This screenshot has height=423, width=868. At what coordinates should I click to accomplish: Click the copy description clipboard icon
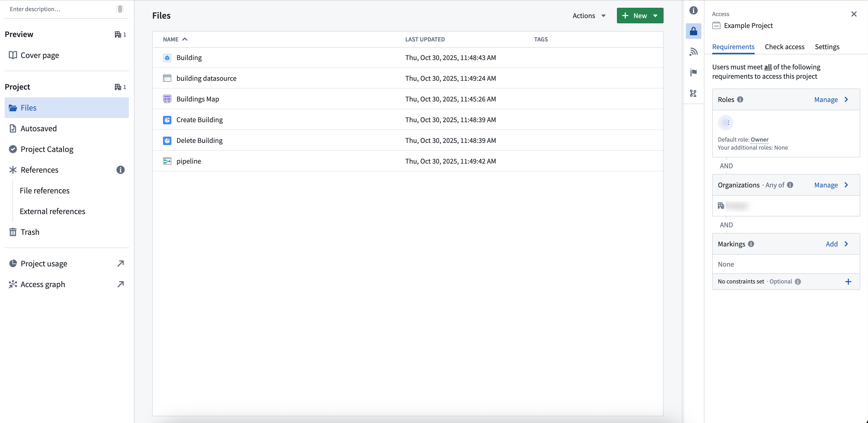(x=120, y=9)
